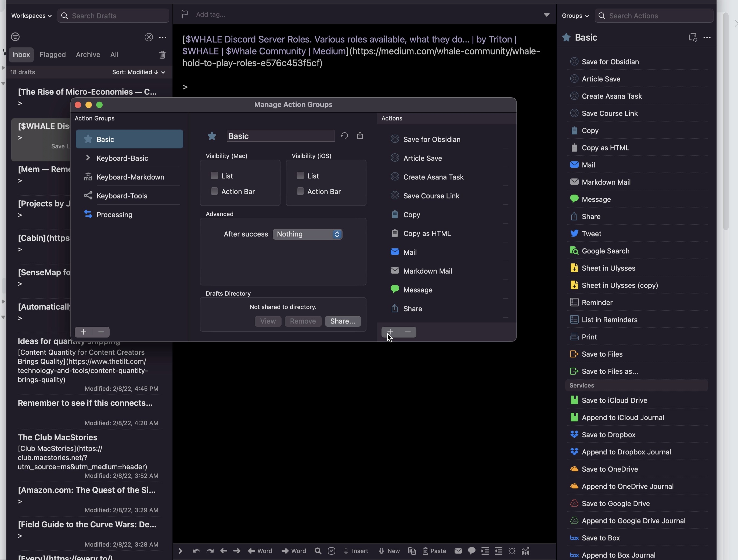Click the chart statistics icon in action bar
The width and height of the screenshot is (738, 560).
pos(525,551)
